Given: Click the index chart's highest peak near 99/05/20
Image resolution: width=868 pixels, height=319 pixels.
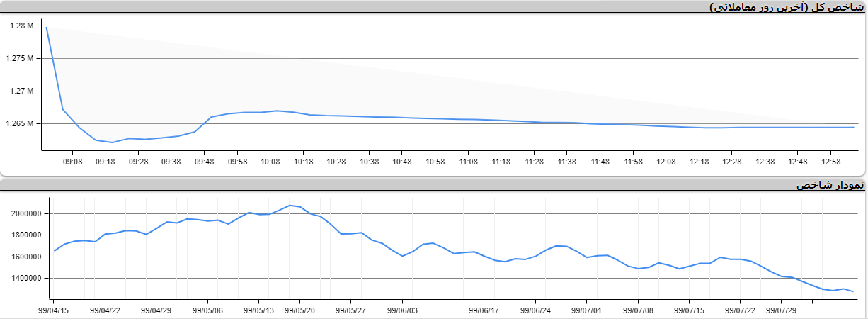Looking at the screenshot, I should point(289,206).
